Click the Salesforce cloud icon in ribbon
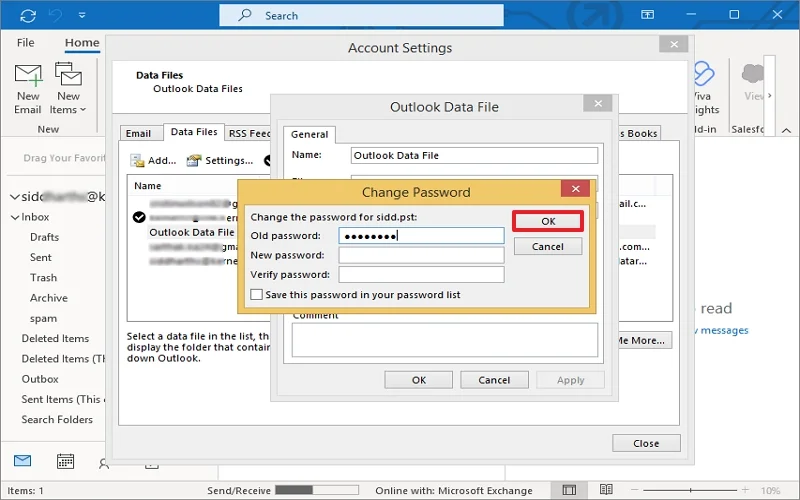This screenshot has height=500, width=800. pyautogui.click(x=753, y=74)
